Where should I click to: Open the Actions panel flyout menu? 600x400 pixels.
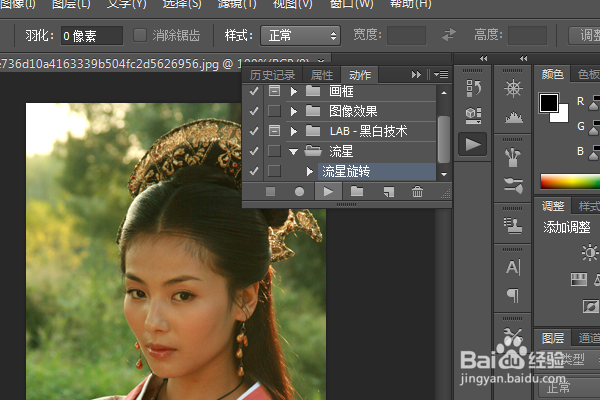441,75
